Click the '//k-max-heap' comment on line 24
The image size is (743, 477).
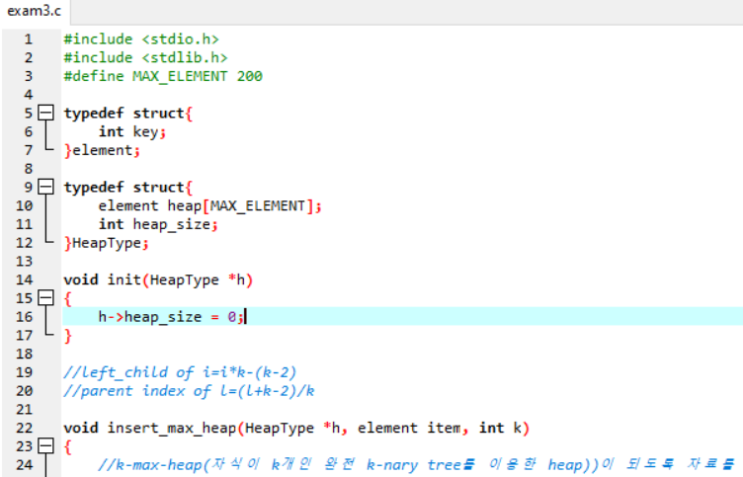416,465
